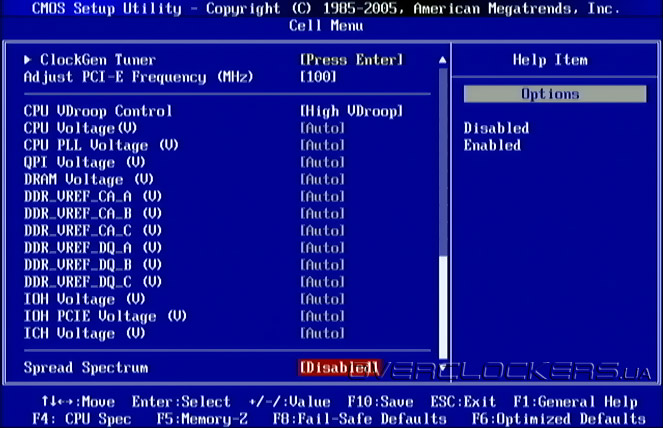This screenshot has height=428, width=663.
Task: Select DDR_VREF_DQ_B (V) label
Action: tap(93, 265)
